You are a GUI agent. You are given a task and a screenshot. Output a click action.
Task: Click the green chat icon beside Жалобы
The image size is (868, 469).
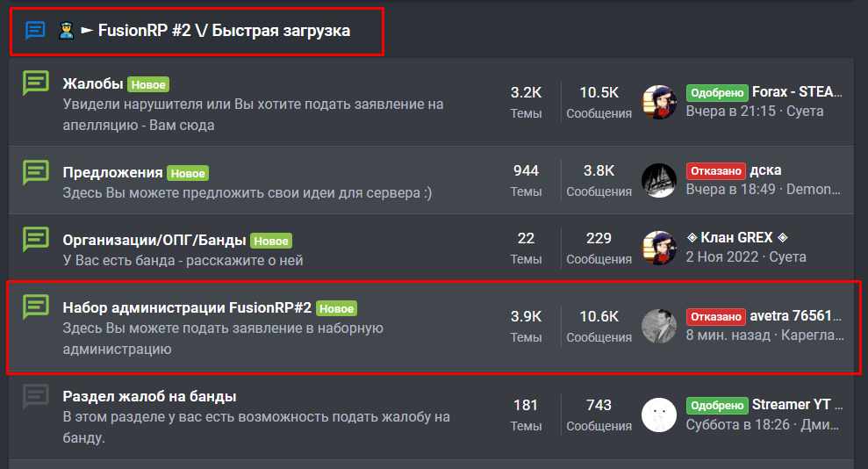point(35,83)
